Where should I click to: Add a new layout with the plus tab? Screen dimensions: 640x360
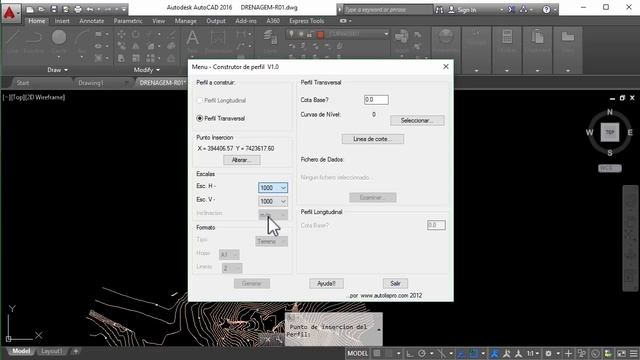[76, 351]
